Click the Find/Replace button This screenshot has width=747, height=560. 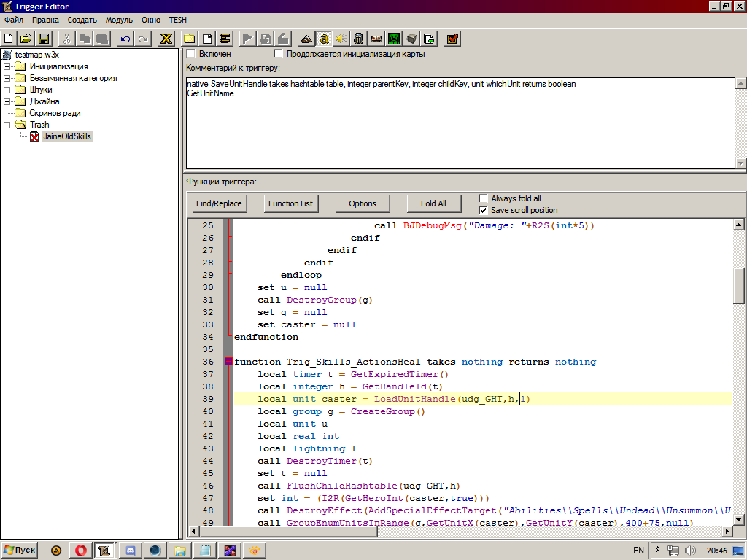pos(219,203)
